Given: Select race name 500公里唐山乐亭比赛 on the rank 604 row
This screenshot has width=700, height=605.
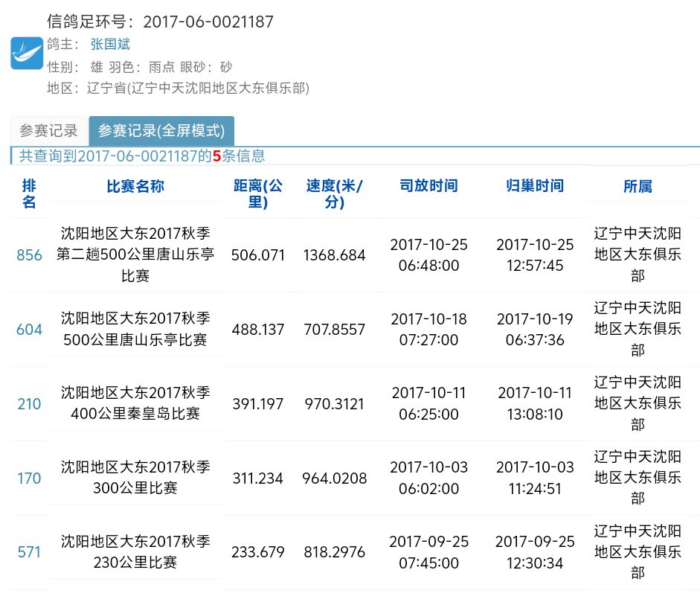Looking at the screenshot, I should (x=135, y=340).
